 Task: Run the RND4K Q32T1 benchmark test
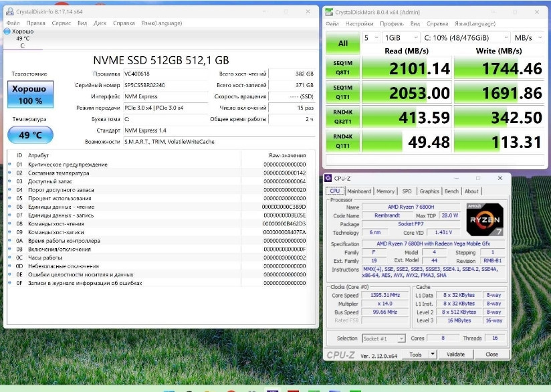click(x=344, y=116)
